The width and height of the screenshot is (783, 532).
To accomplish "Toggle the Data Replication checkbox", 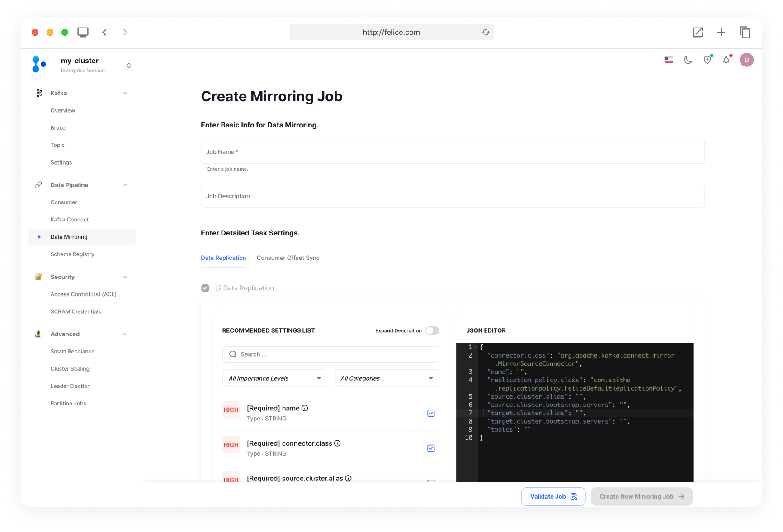I will click(x=205, y=288).
